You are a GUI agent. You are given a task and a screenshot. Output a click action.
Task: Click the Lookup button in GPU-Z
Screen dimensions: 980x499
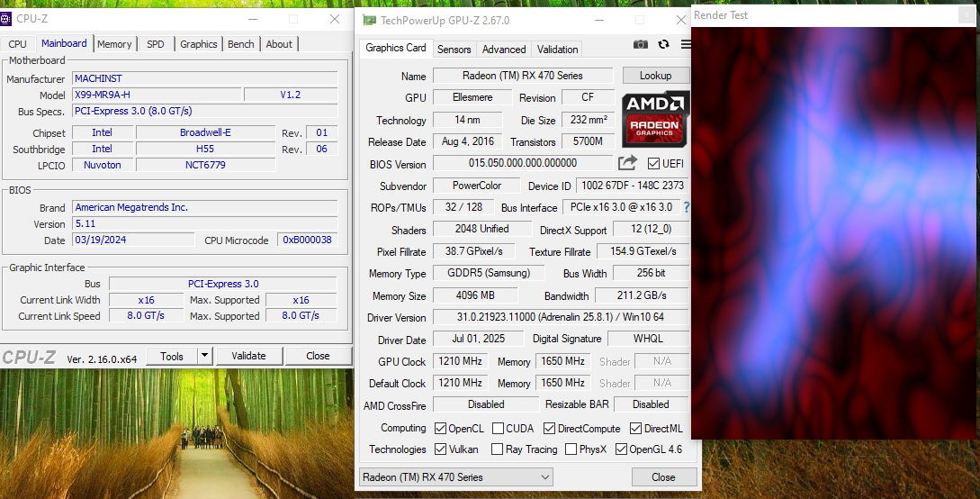[x=656, y=76]
